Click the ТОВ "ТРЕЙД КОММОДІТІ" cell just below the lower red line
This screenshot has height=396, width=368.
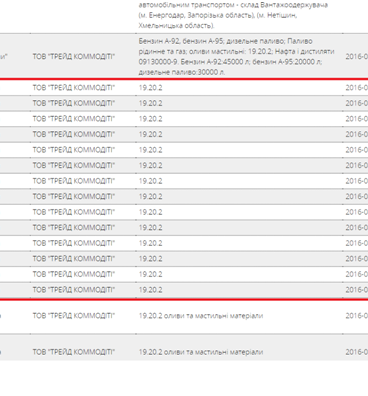[74, 316]
